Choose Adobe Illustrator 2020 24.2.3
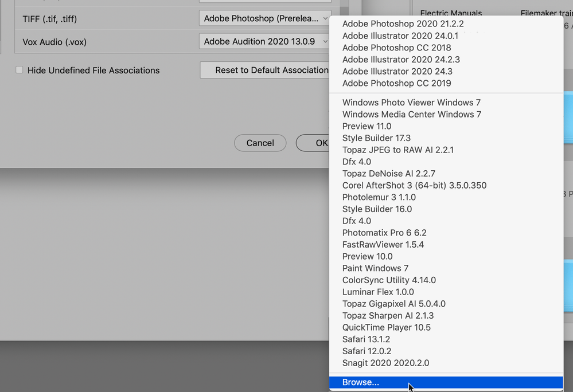This screenshot has width=573, height=392. point(446,60)
